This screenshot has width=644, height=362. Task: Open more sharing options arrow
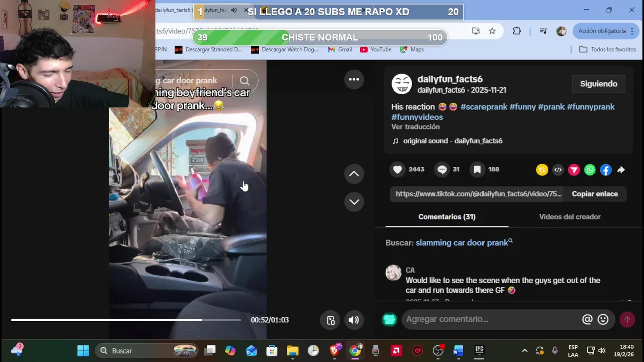[x=621, y=170]
